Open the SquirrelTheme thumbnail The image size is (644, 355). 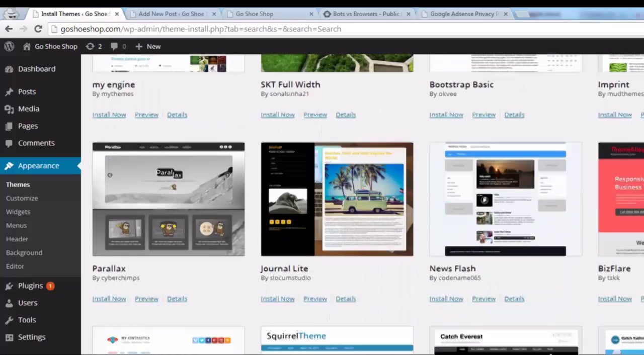tap(337, 340)
